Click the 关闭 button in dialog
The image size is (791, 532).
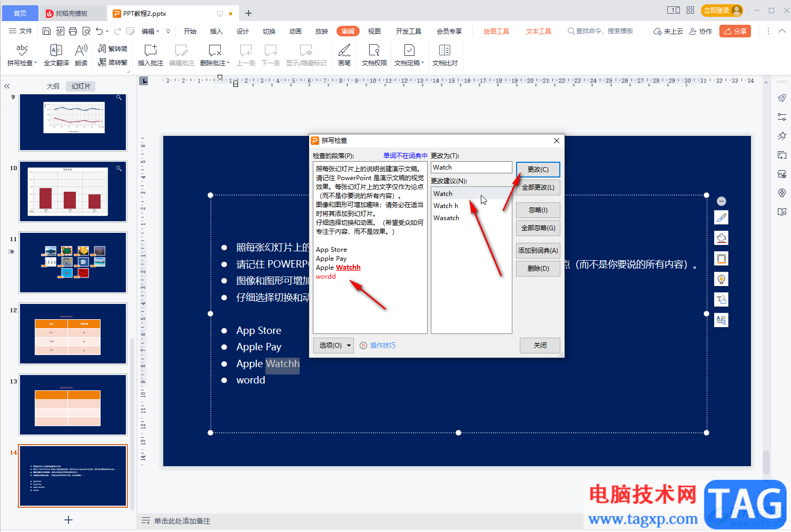[540, 346]
